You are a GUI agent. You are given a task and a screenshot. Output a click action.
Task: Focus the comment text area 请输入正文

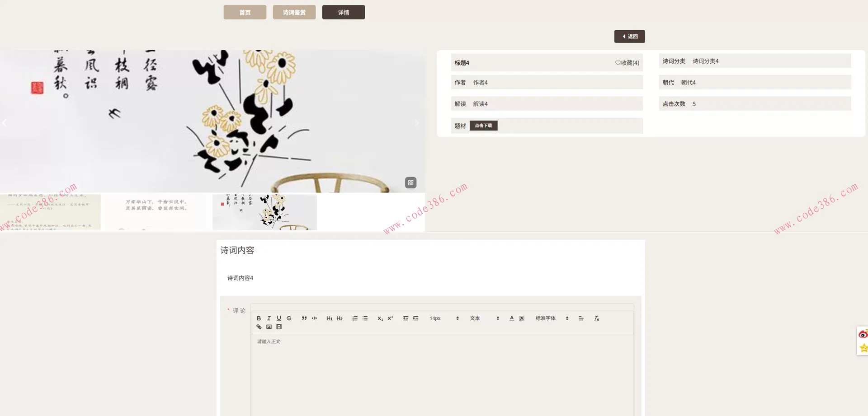click(442, 375)
